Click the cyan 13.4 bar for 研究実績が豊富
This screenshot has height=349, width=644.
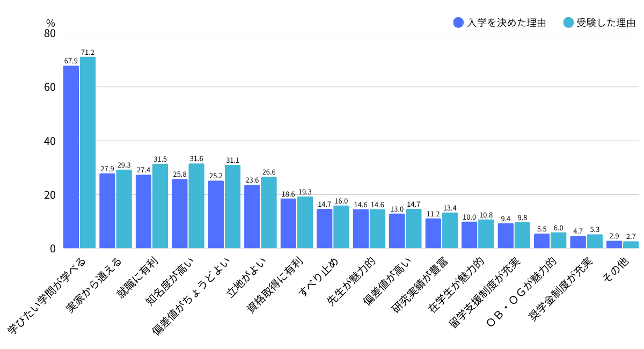(450, 231)
